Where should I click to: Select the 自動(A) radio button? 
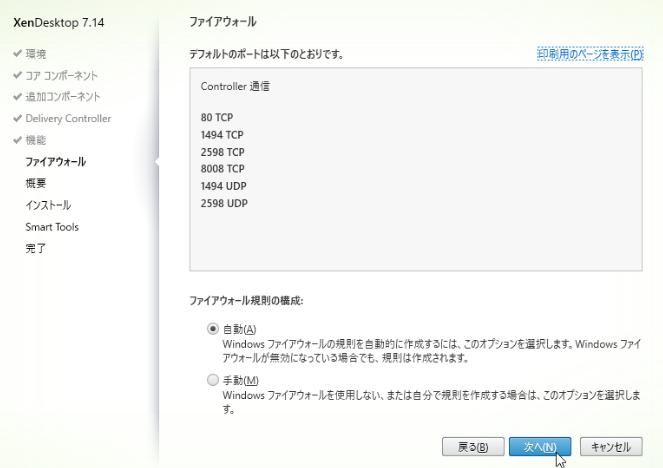pos(213,328)
